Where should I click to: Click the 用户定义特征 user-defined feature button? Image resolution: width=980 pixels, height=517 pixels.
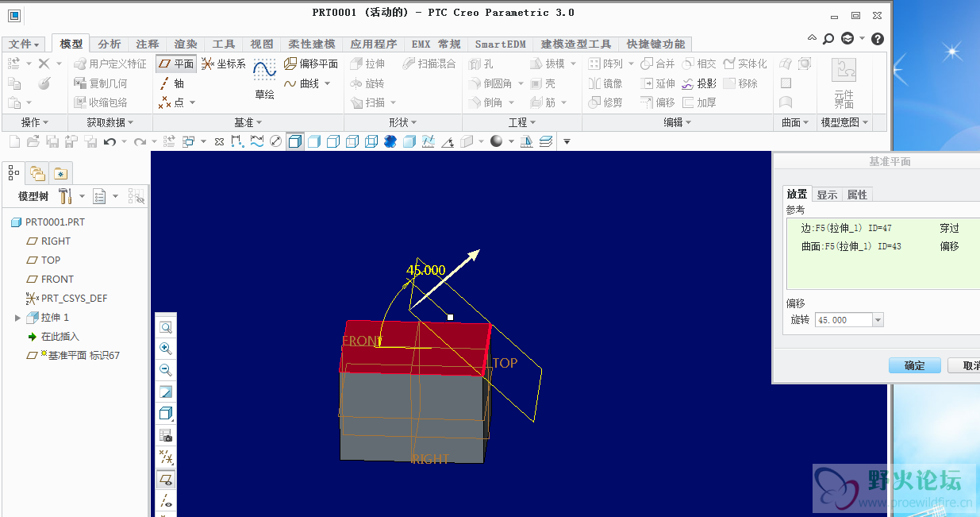110,64
